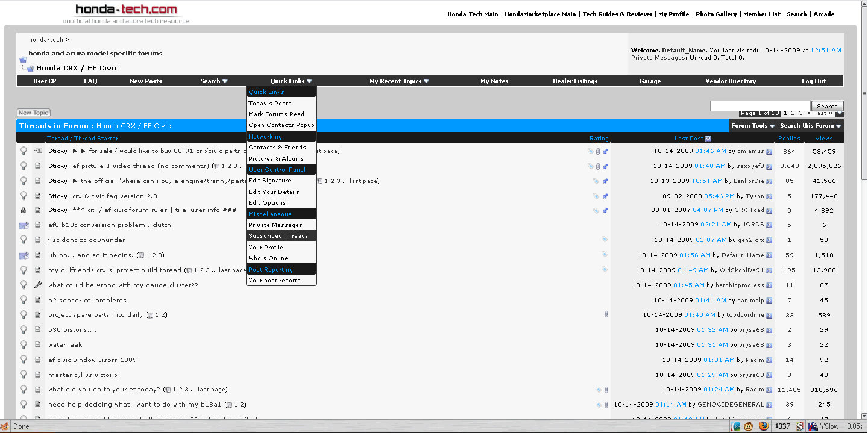Click the lock icon on forum rules thread

[x=24, y=211]
